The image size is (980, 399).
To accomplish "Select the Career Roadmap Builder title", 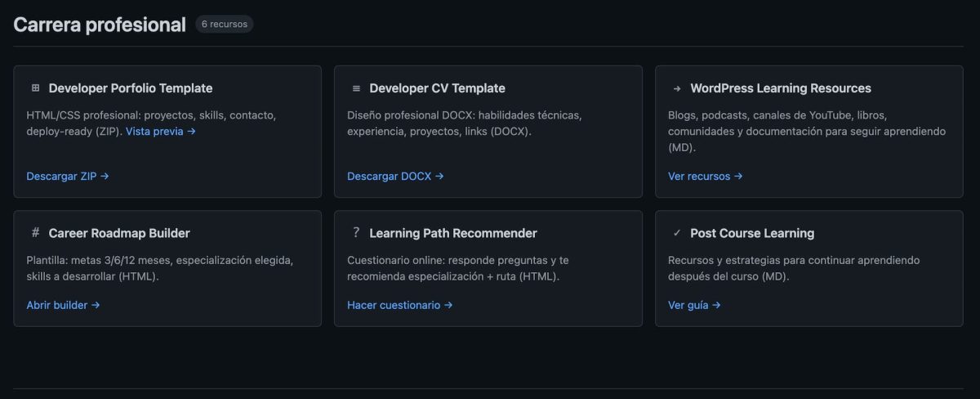I will tap(119, 233).
